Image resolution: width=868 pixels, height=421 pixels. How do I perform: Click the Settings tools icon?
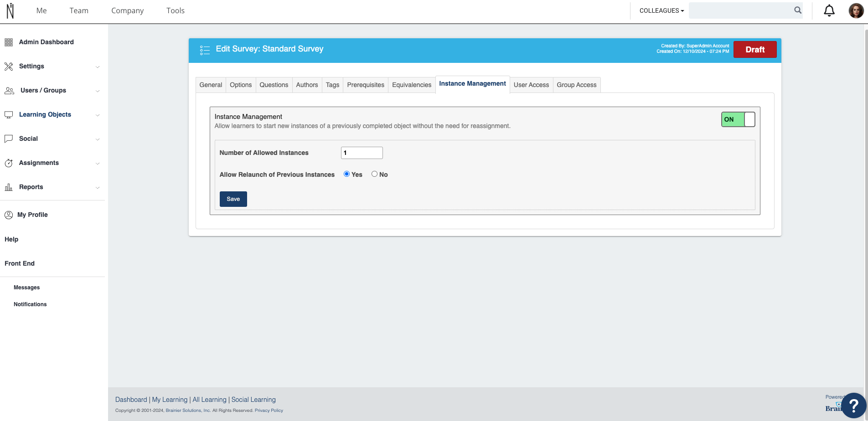pyautogui.click(x=9, y=67)
